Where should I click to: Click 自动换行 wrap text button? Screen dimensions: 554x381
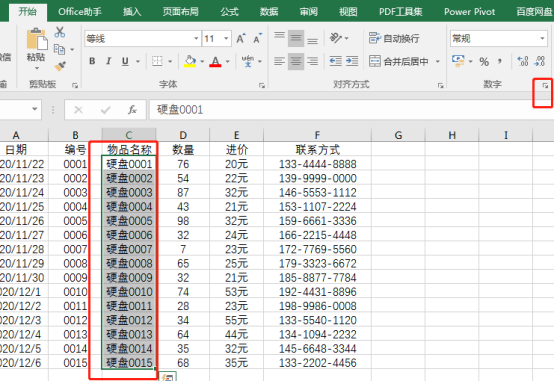(394, 38)
